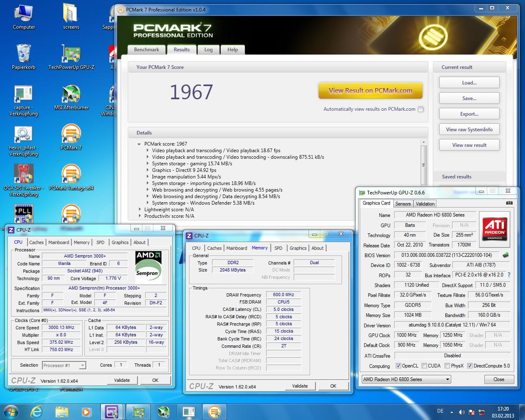The width and height of the screenshot is (525, 420).
Task: Switch to Benchmark tab in PCMark 7
Action: coord(146,50)
